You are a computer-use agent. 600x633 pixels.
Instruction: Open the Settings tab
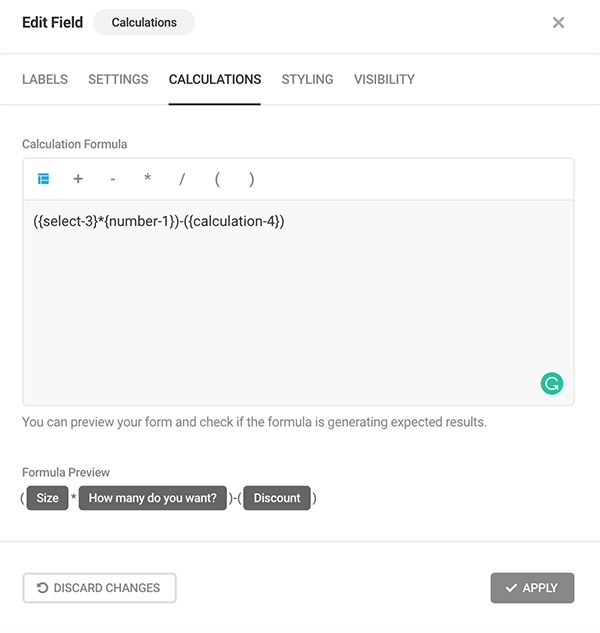point(118,79)
